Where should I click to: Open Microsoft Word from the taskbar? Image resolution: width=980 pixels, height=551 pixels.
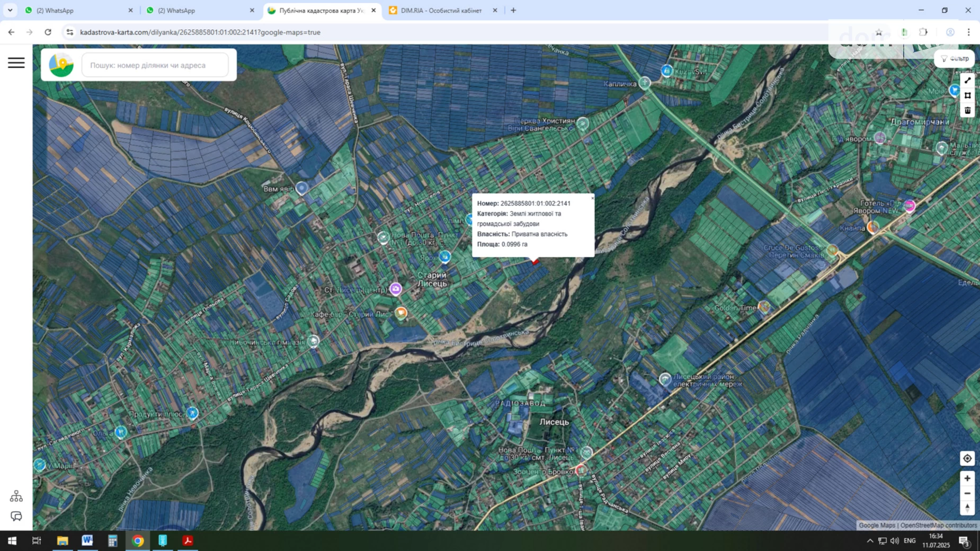pos(87,541)
